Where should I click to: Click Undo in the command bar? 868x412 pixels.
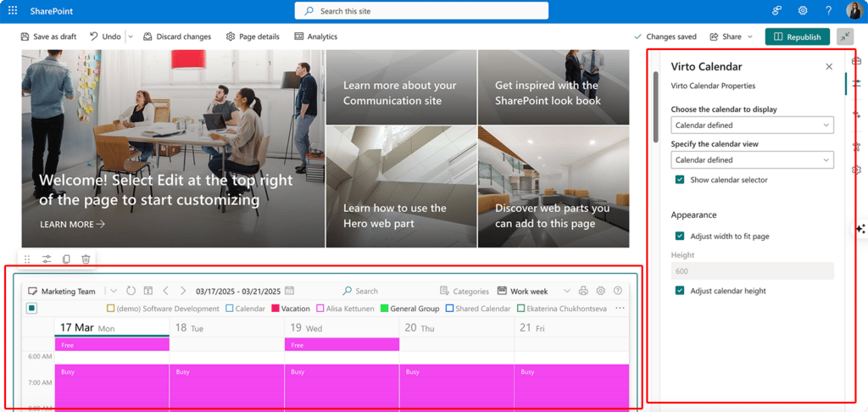point(106,36)
